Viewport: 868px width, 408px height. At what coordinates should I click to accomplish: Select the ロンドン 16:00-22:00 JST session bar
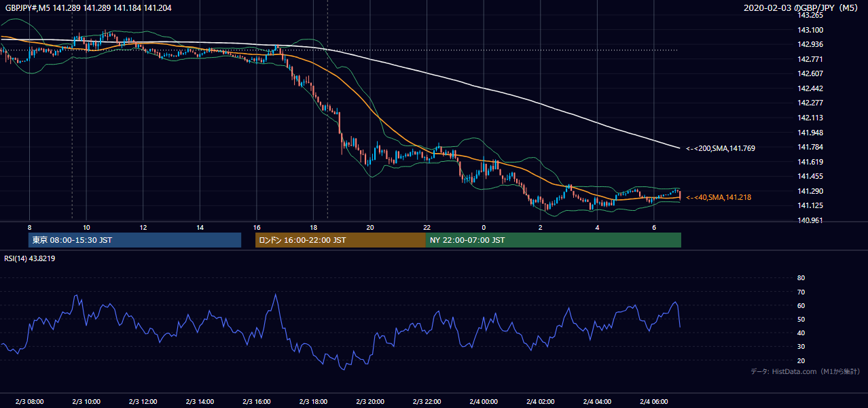coord(340,240)
